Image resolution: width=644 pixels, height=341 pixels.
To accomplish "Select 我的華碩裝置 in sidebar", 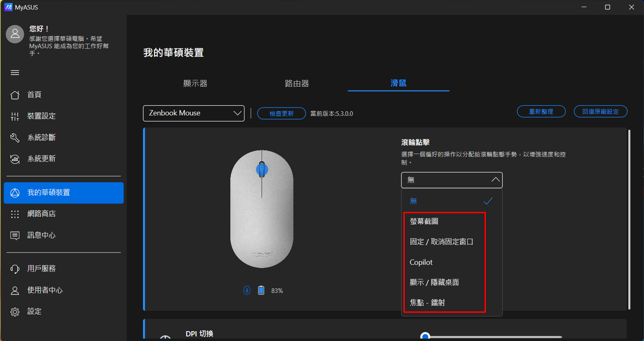I will tap(63, 193).
